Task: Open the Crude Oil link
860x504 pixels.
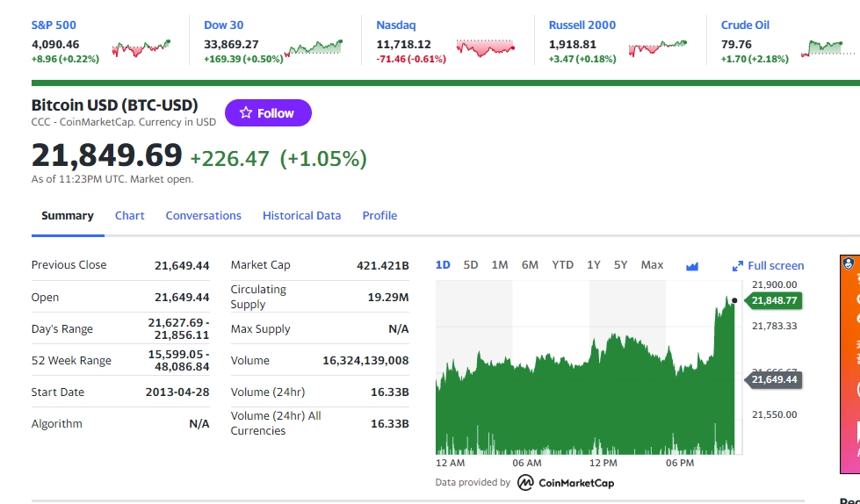Action: tap(745, 25)
